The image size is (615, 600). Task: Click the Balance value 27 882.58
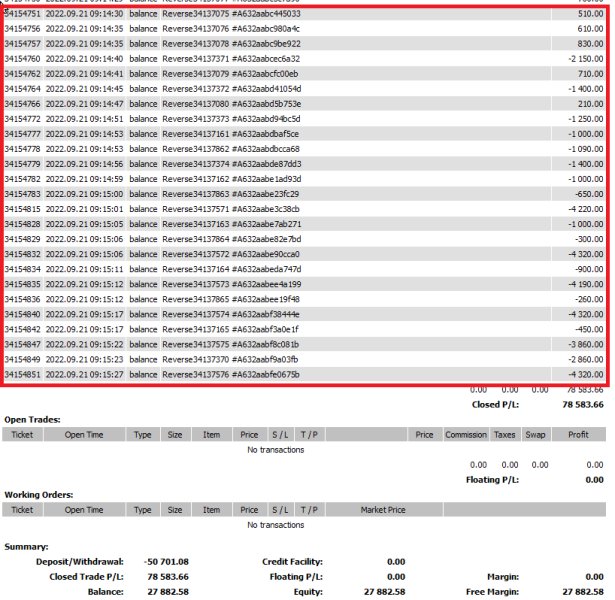pos(168,592)
